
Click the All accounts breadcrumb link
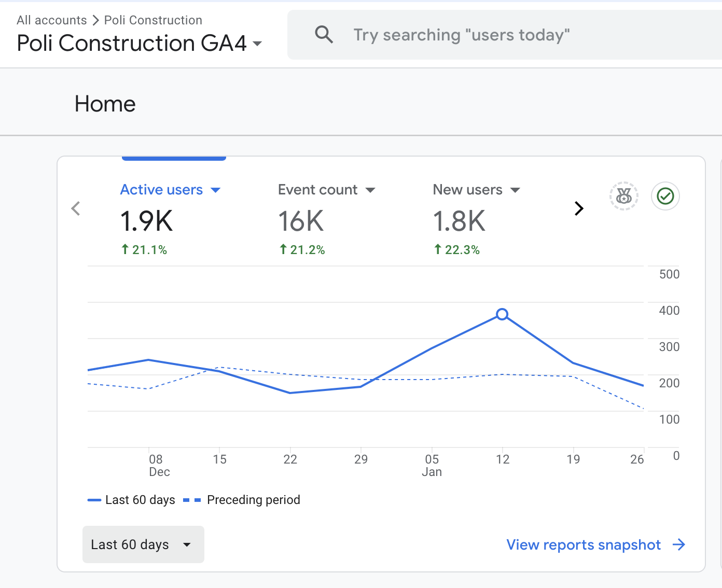52,20
